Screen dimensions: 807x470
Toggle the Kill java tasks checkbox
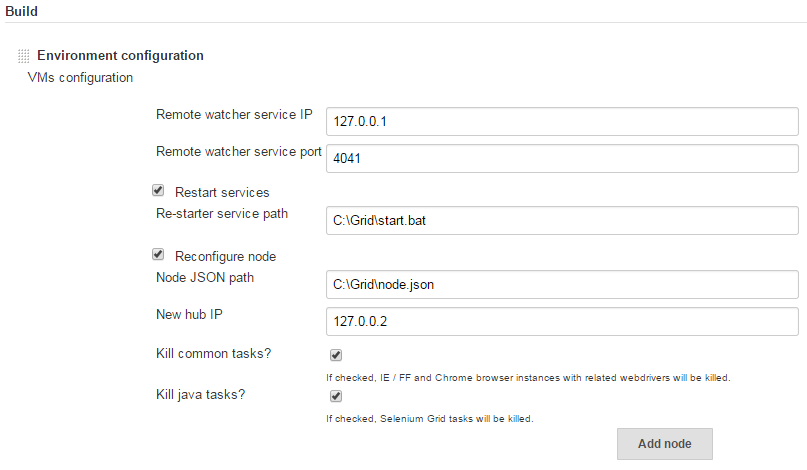[336, 396]
